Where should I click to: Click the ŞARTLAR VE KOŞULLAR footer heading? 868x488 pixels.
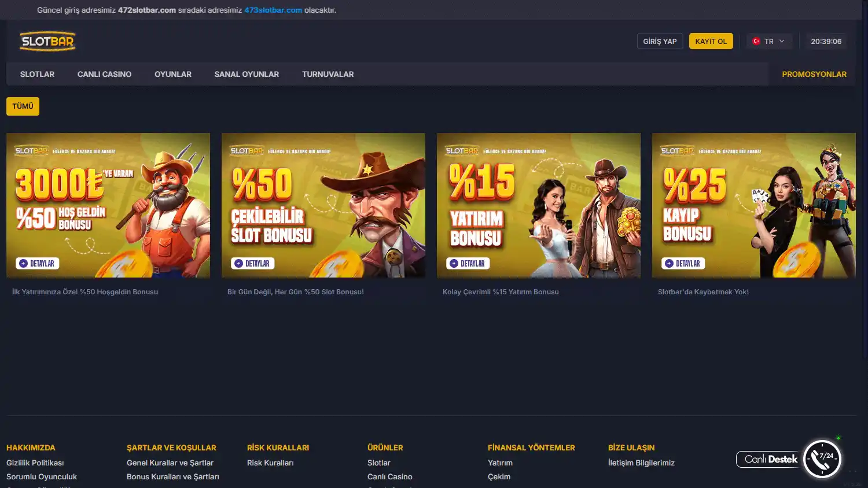pos(171,448)
